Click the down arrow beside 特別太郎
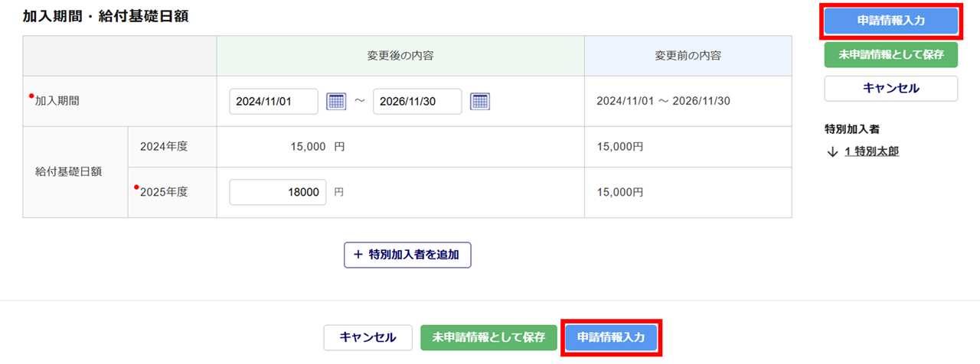Image resolution: width=980 pixels, height=364 pixels. (833, 151)
